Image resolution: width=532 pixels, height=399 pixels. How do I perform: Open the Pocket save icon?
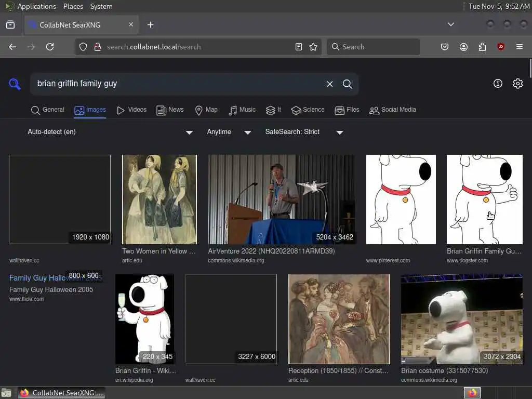(445, 47)
